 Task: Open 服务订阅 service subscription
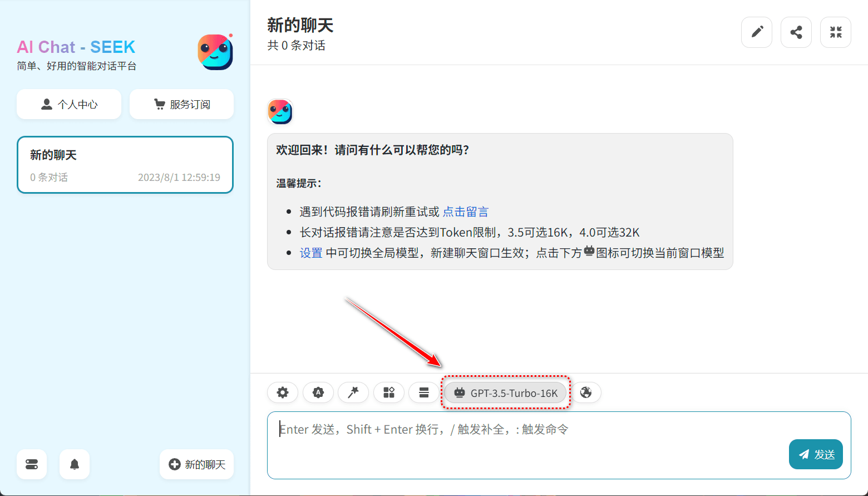(181, 104)
